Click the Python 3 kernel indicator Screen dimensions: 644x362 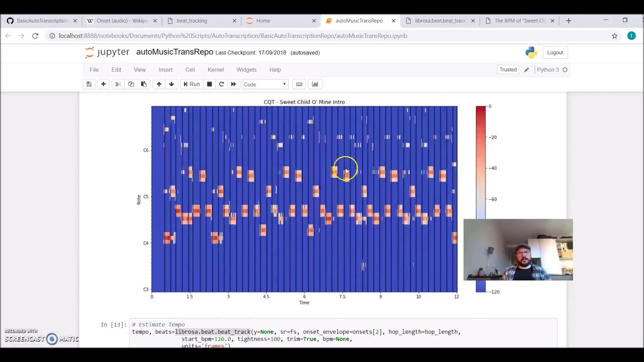[552, 70]
